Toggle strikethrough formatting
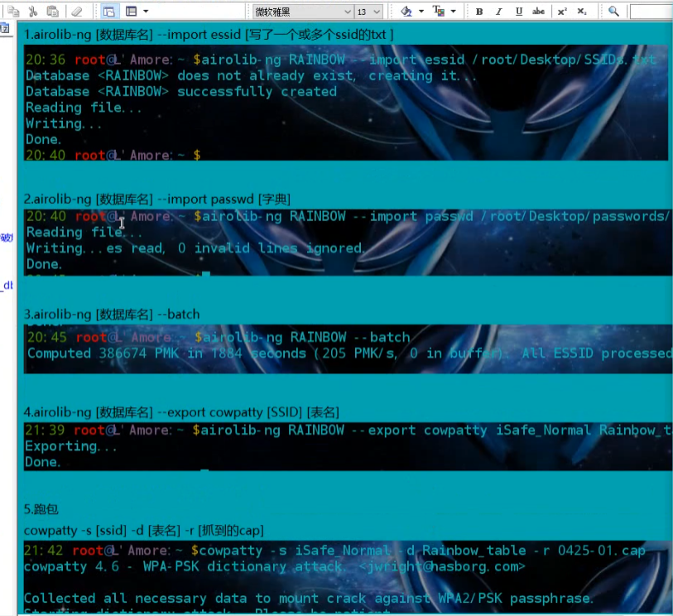The image size is (673, 616). (538, 12)
